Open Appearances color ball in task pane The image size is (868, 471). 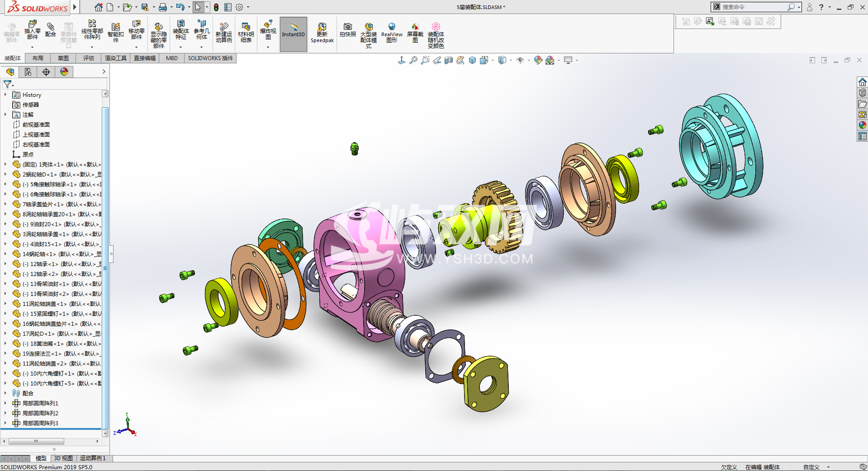(x=863, y=125)
